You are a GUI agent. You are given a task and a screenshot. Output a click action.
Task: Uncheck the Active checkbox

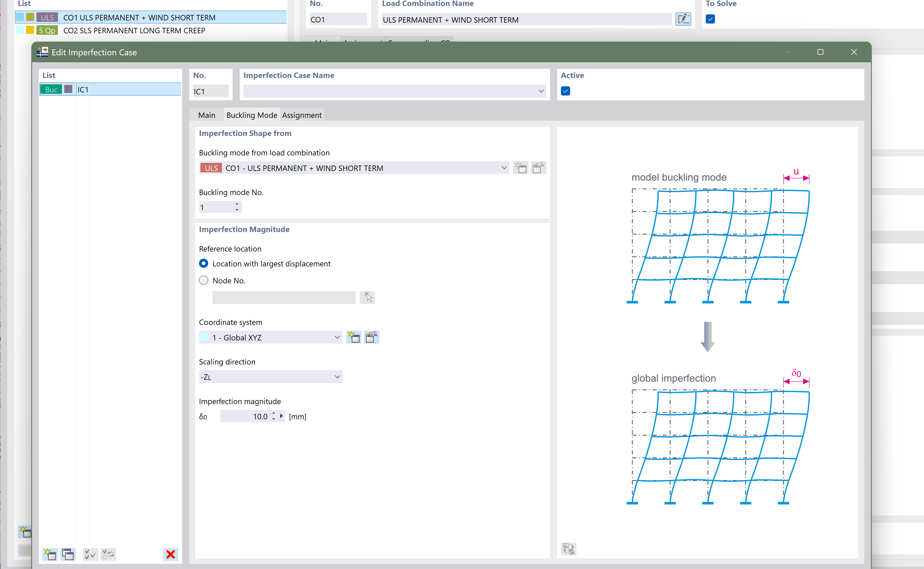pyautogui.click(x=565, y=91)
